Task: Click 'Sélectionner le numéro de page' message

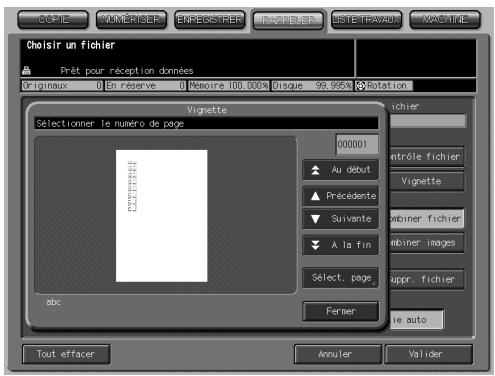Action: (x=110, y=124)
